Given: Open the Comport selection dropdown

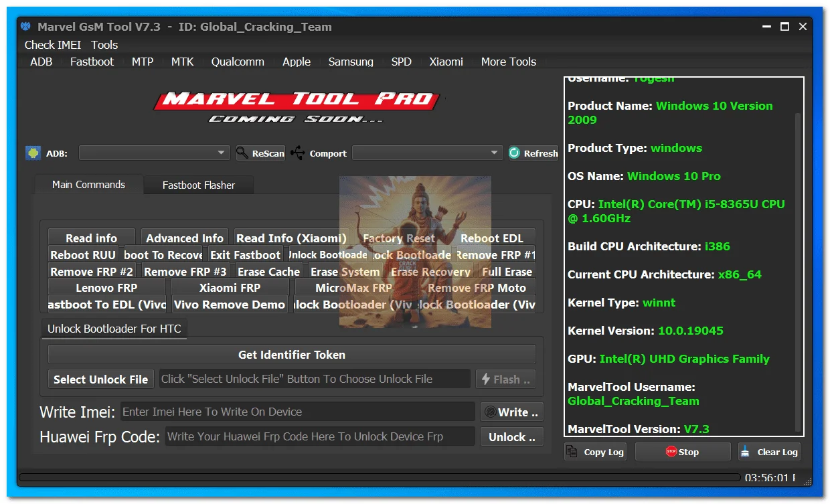Looking at the screenshot, I should coord(427,153).
